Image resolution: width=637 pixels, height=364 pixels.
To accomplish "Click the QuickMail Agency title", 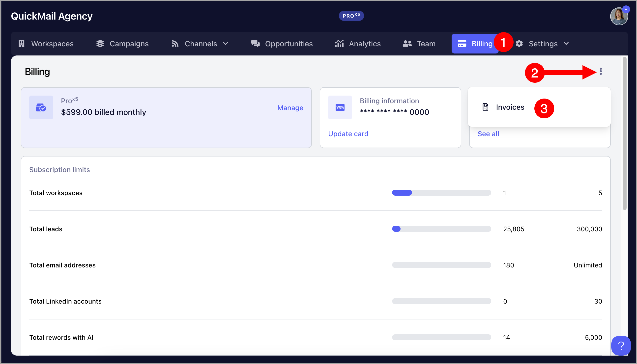I will click(52, 16).
